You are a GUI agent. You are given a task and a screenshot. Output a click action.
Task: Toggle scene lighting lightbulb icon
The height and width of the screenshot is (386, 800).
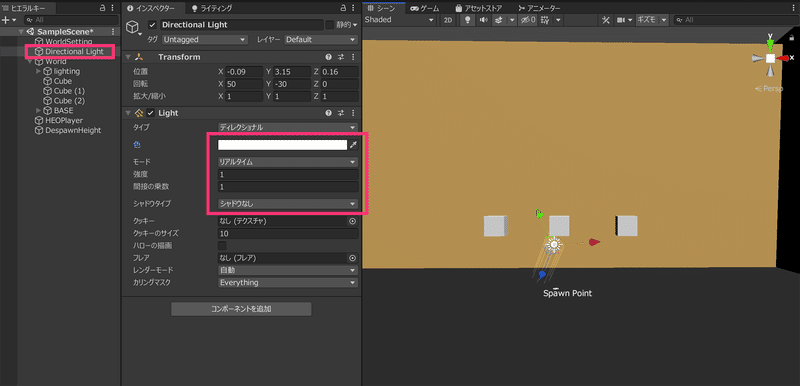click(x=466, y=20)
